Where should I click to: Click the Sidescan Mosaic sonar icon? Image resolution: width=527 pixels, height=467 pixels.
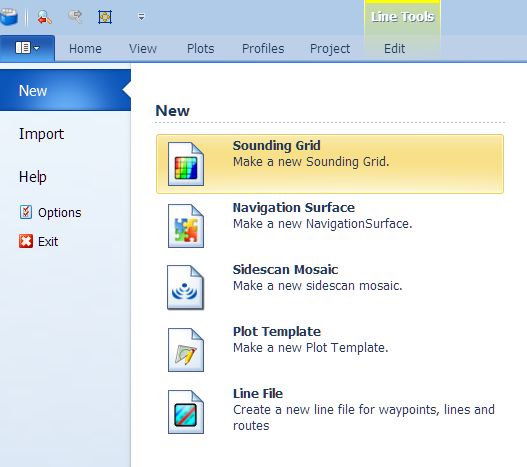(185, 287)
